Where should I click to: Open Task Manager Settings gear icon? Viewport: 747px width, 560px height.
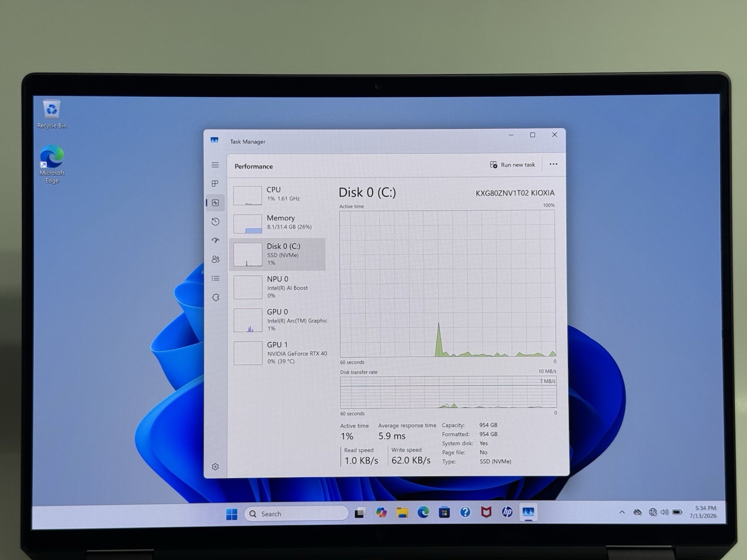tap(215, 467)
